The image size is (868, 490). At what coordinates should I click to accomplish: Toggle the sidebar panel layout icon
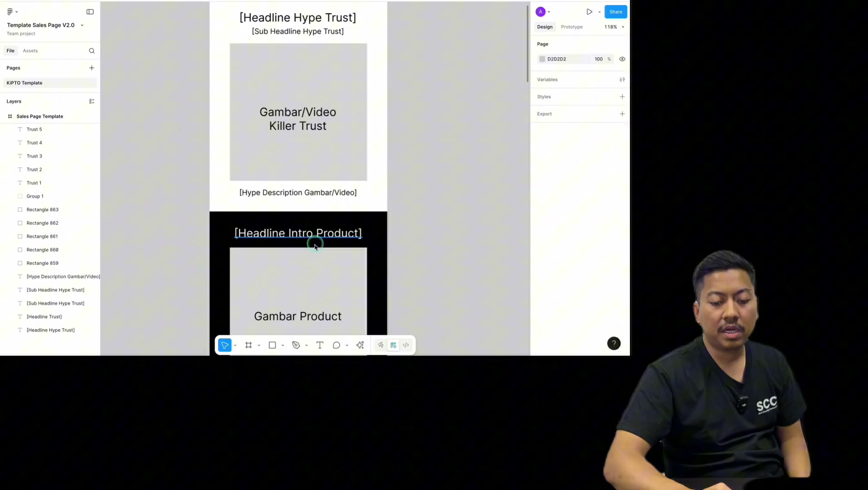click(x=90, y=12)
